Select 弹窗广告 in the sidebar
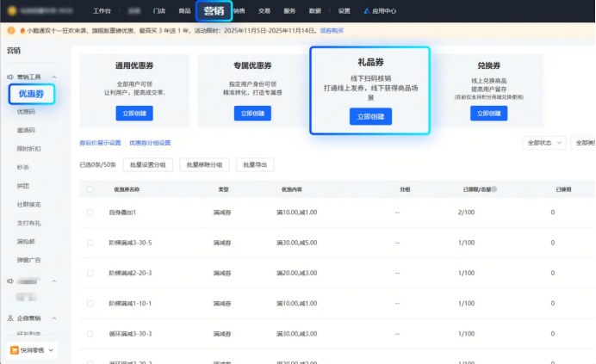Image resolution: width=596 pixels, height=364 pixels. tap(29, 260)
